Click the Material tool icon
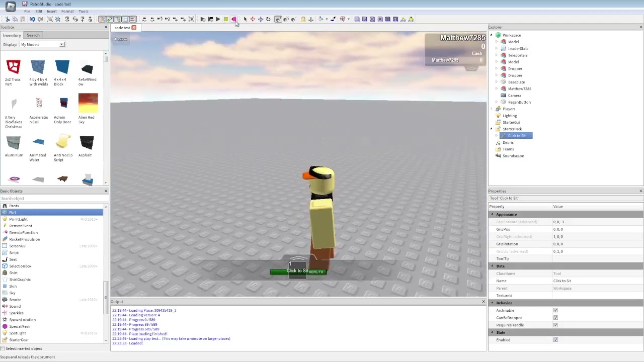Viewport: 644px width, 362px height. (x=342, y=19)
